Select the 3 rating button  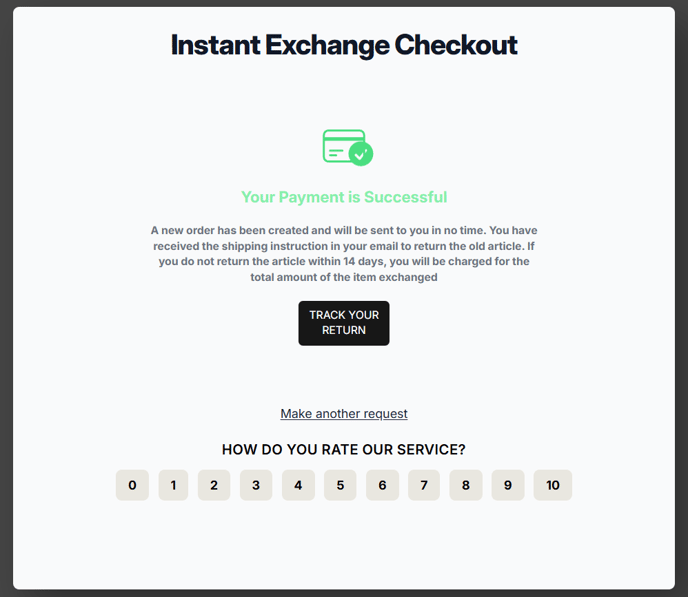point(256,485)
